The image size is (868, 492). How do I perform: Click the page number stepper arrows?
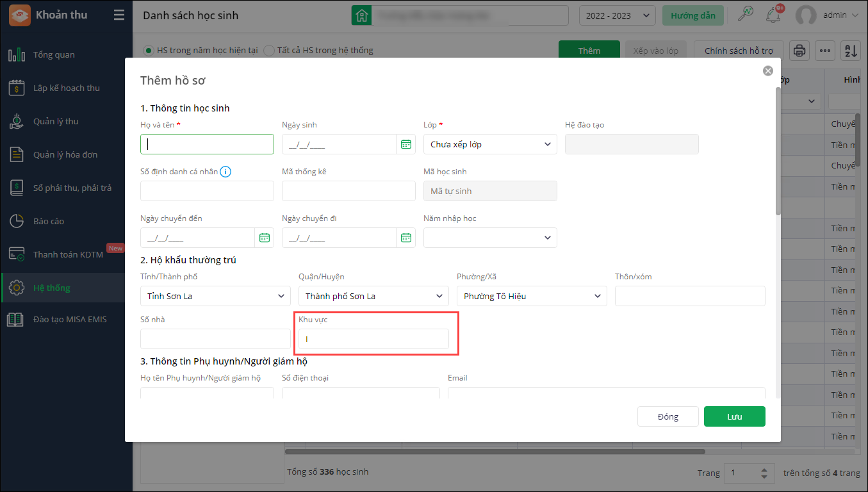pyautogui.click(x=763, y=473)
